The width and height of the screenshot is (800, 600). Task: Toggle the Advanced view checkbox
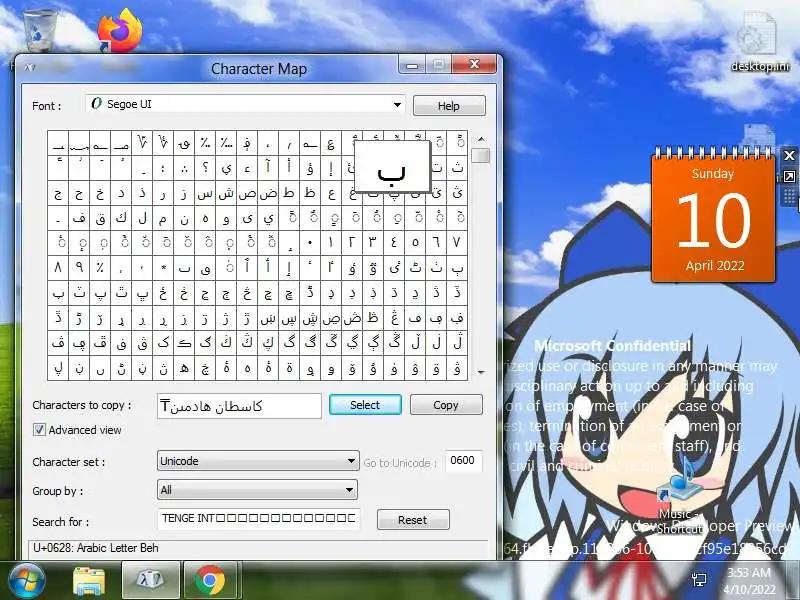pyautogui.click(x=39, y=430)
